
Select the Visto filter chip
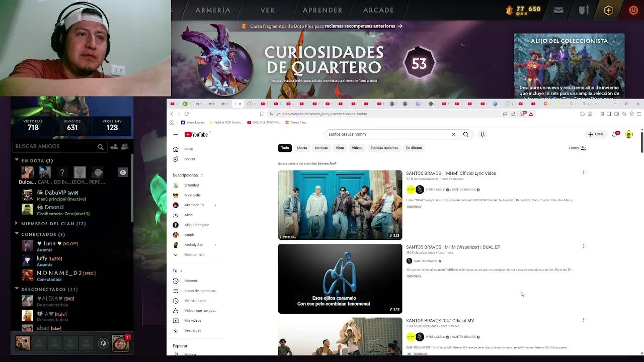[x=340, y=148]
